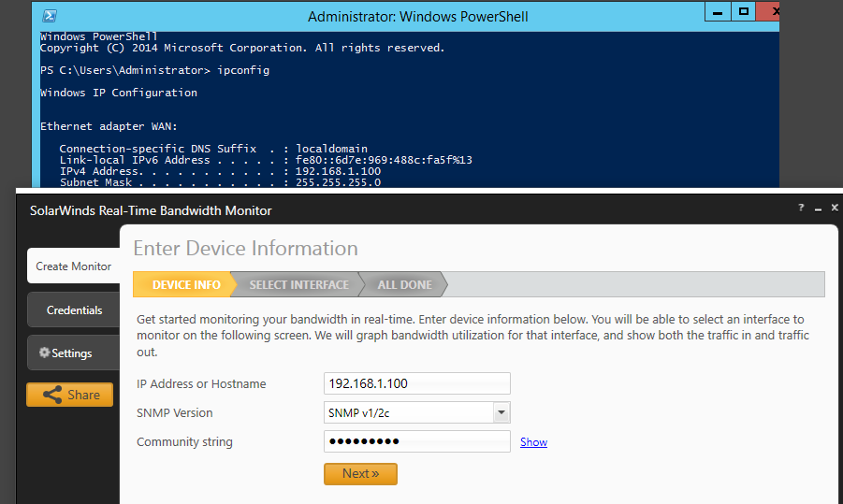Click the SolarWinds Real-Time Bandwidth Monitor title

point(151,210)
